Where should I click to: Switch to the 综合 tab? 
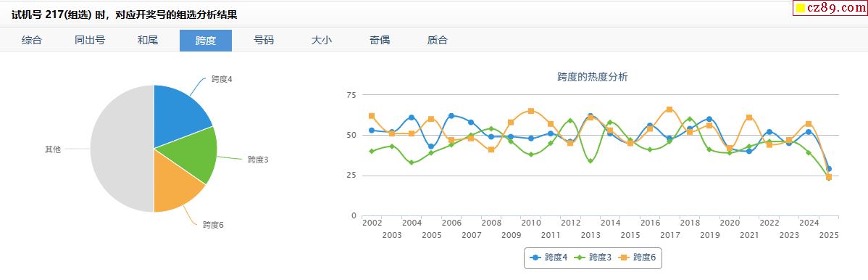[32, 41]
